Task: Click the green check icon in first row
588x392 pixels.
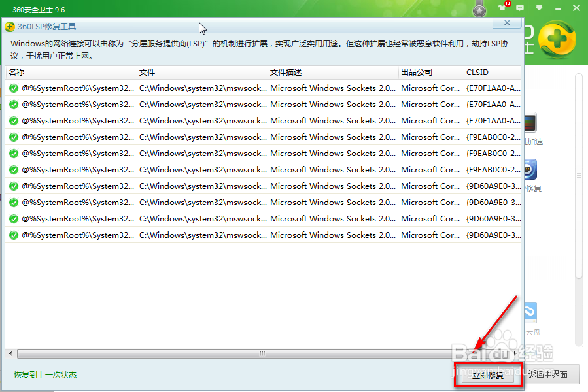Action: point(14,88)
